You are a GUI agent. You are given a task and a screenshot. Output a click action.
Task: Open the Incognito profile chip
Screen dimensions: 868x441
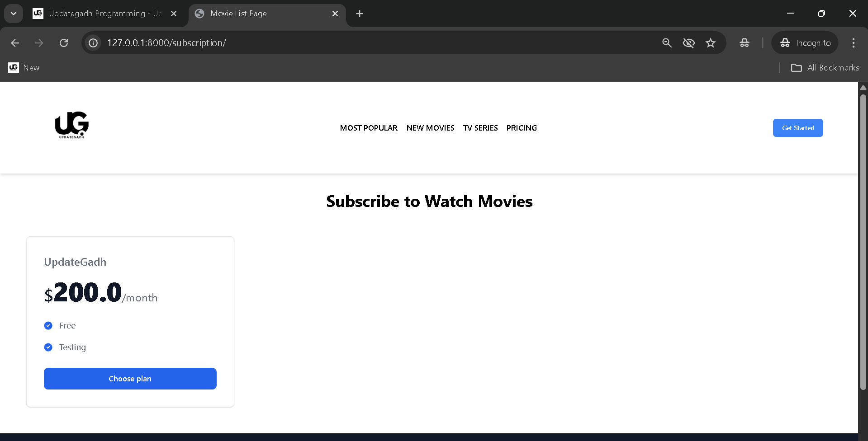point(805,43)
